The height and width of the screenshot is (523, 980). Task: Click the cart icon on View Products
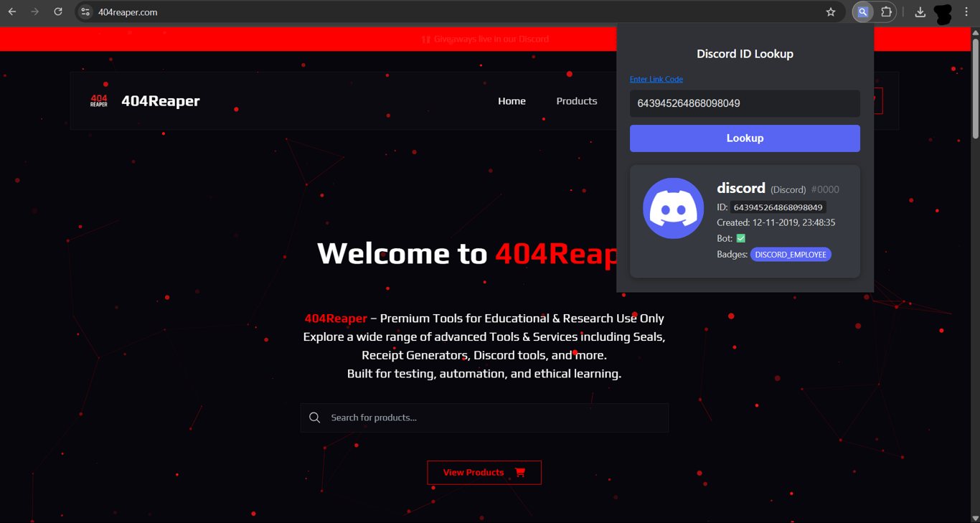coord(520,472)
